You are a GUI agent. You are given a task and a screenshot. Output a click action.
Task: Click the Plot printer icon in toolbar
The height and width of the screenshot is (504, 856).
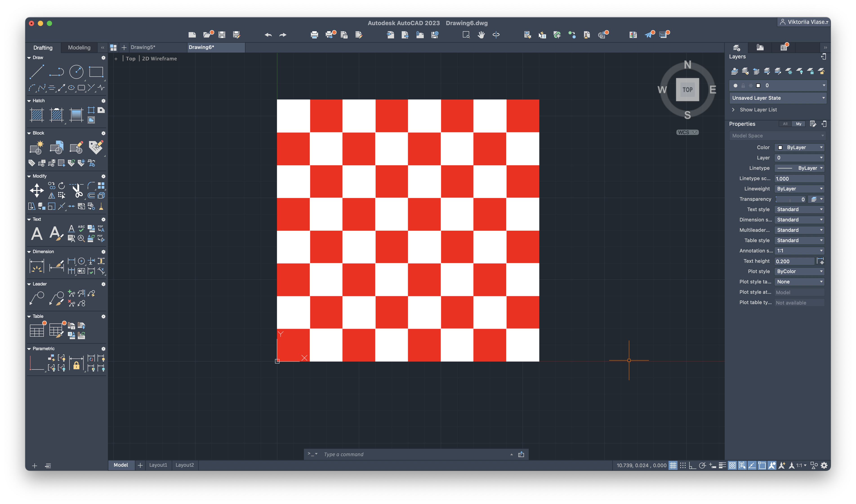click(x=314, y=35)
